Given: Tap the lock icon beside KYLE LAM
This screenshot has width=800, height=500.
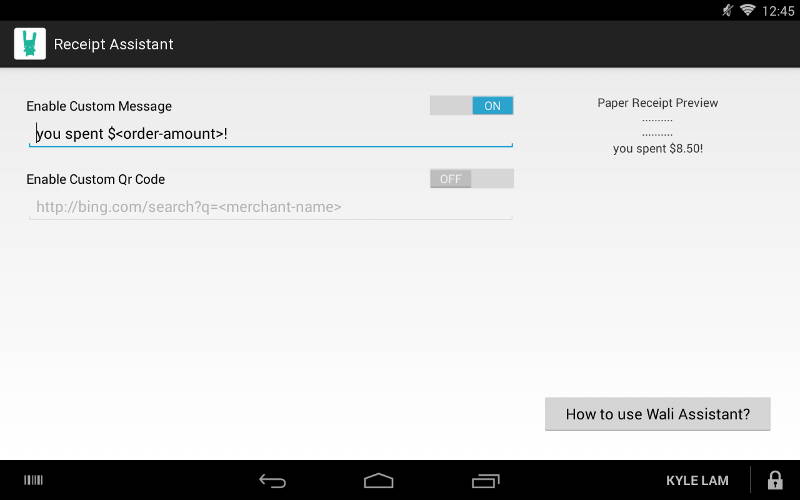Looking at the screenshot, I should (x=775, y=480).
